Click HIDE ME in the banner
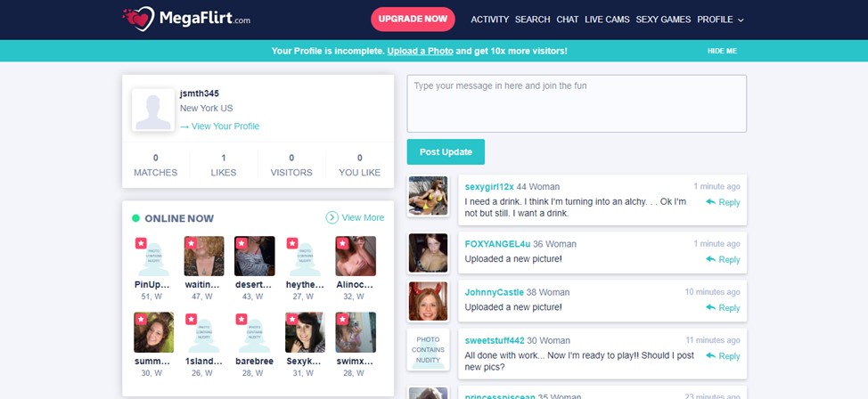This screenshot has width=868, height=399. (x=722, y=51)
